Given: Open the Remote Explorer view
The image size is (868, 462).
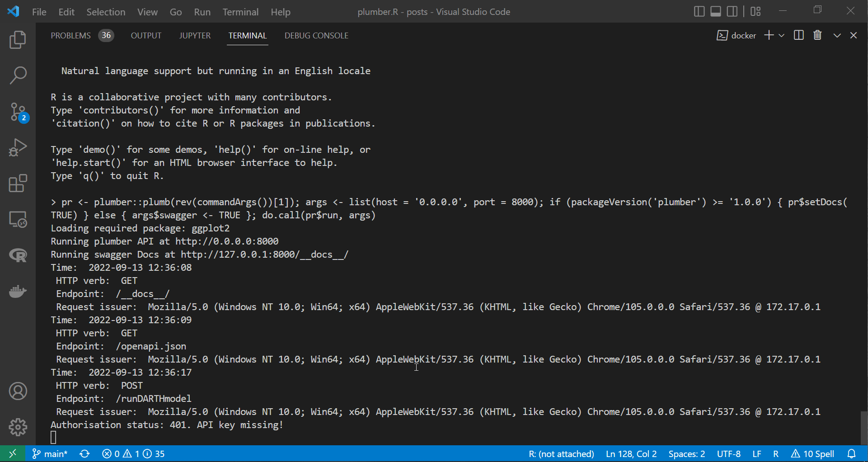Looking at the screenshot, I should tap(18, 220).
